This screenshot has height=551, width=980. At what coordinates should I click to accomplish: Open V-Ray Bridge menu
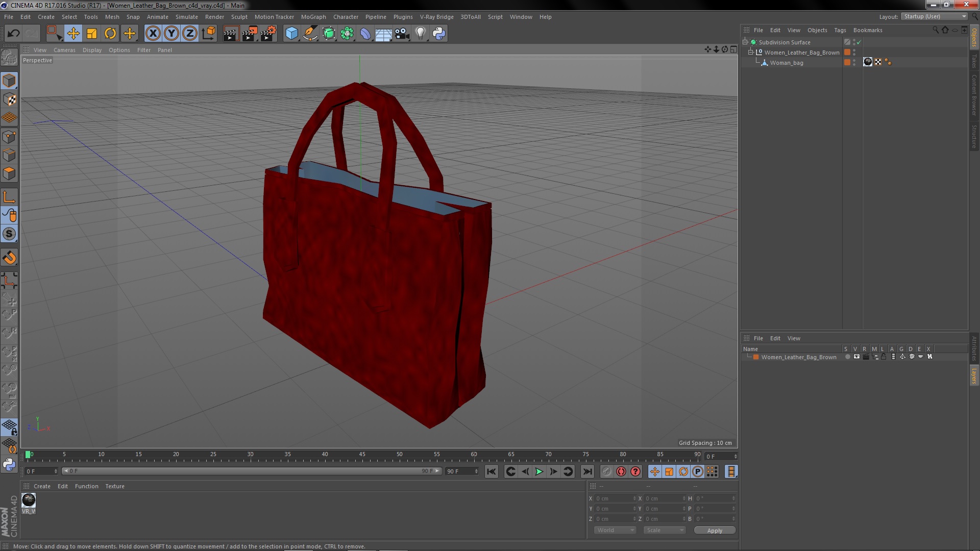click(x=436, y=17)
